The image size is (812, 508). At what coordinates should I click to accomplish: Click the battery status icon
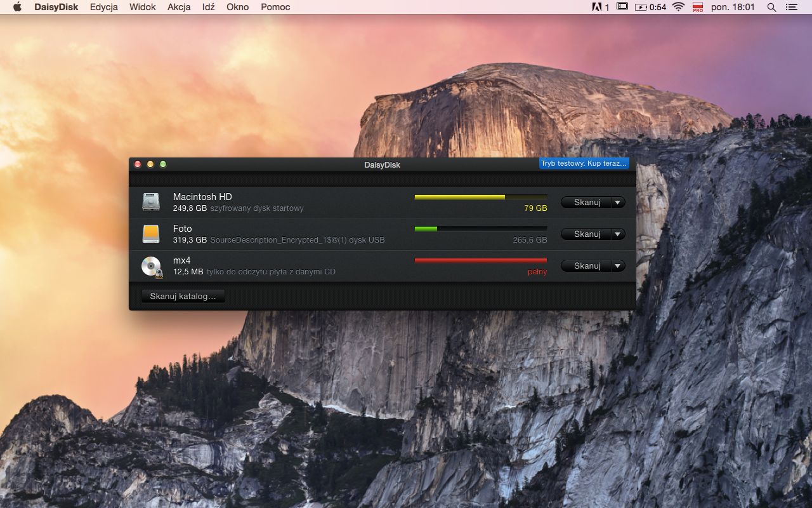coord(641,7)
